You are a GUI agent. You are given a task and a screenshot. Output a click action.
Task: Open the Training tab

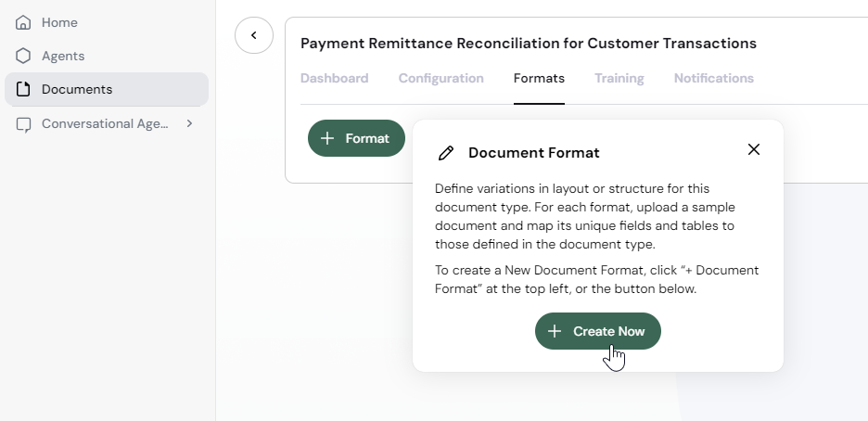(619, 79)
